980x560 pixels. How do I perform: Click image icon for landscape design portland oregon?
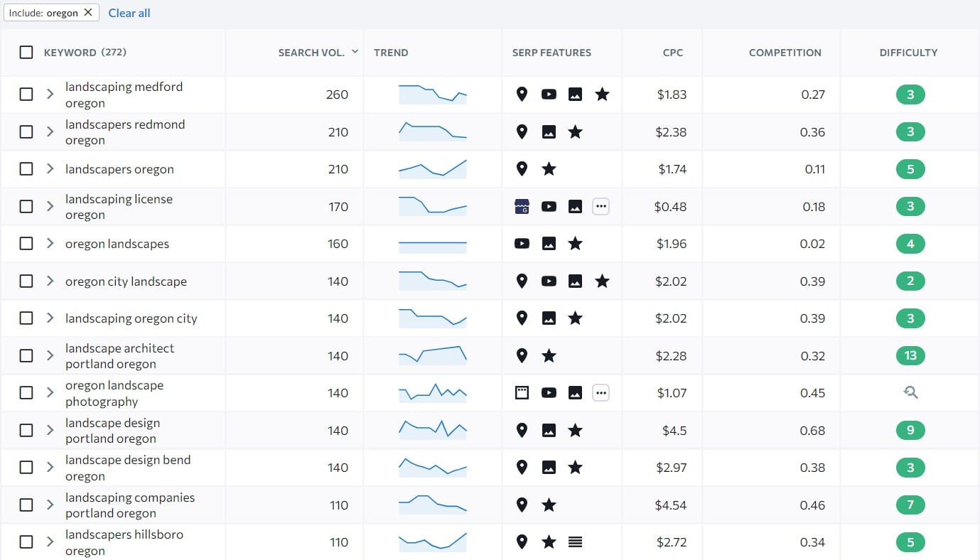(549, 431)
